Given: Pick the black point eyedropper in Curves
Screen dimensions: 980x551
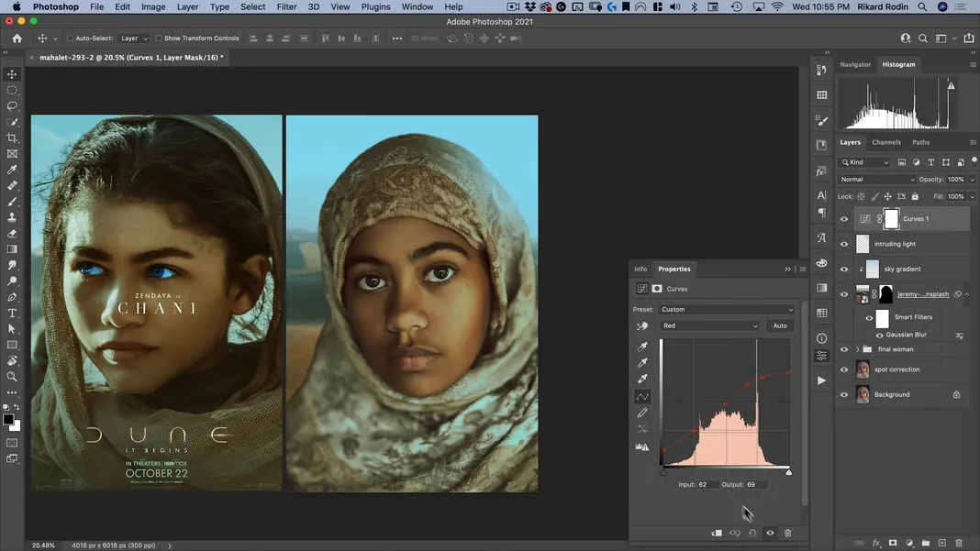Looking at the screenshot, I should 642,347.
